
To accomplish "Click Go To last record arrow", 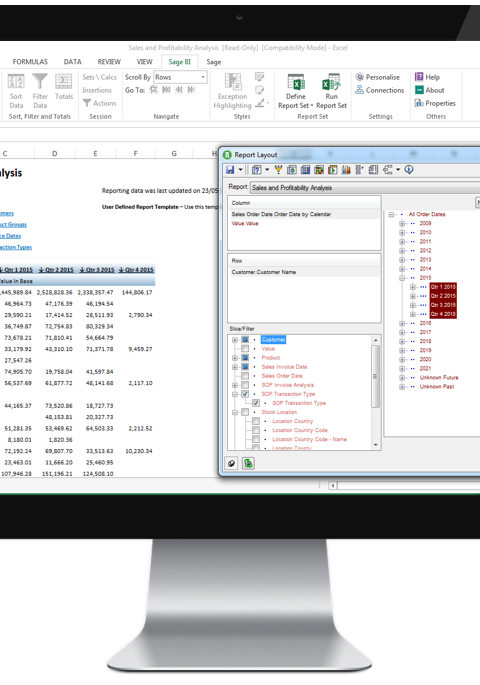I will click(x=191, y=90).
